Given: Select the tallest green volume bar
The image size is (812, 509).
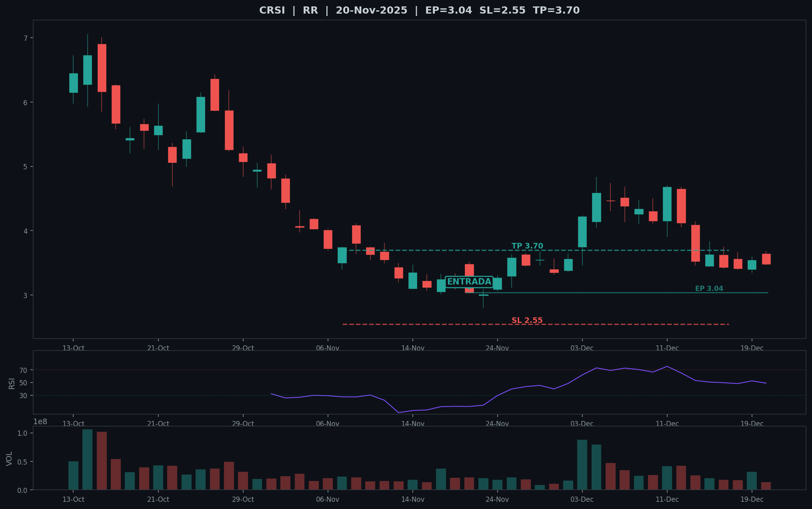Looking at the screenshot, I should tap(87, 459).
